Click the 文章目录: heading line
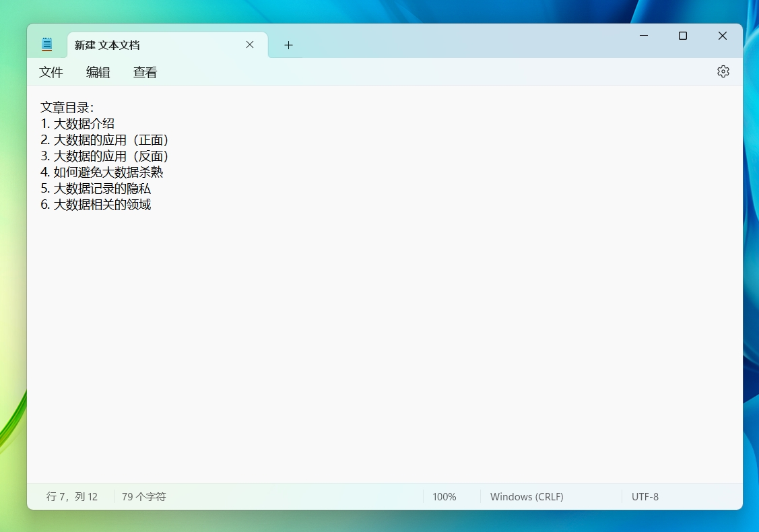 [67, 108]
